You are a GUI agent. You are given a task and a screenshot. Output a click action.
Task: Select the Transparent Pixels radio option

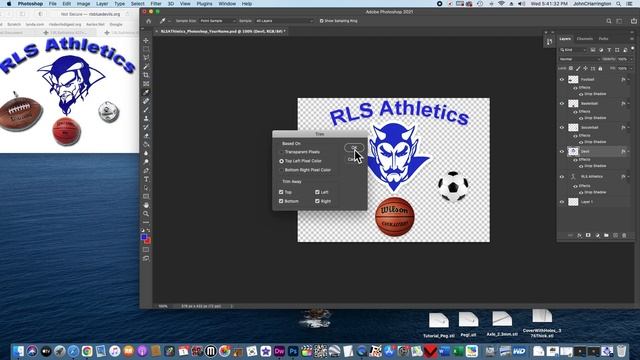tap(281, 152)
